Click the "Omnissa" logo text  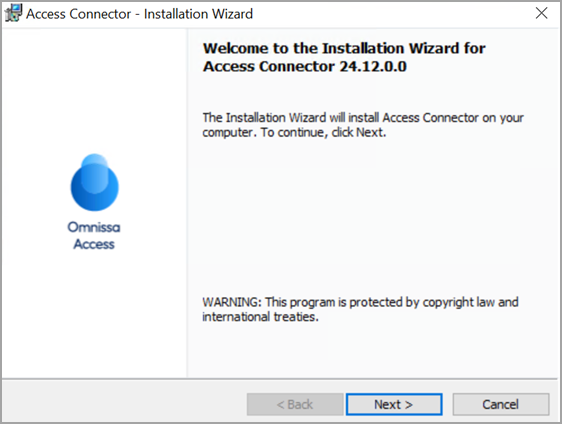(94, 227)
